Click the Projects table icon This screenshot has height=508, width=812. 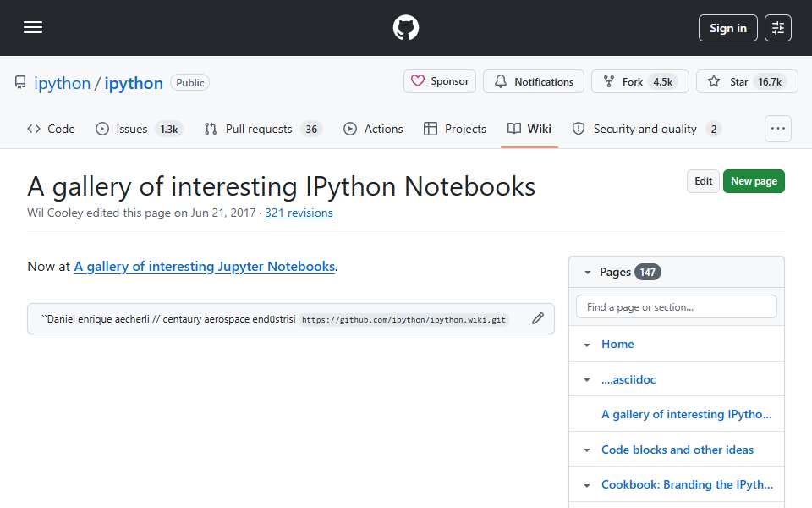tap(431, 129)
